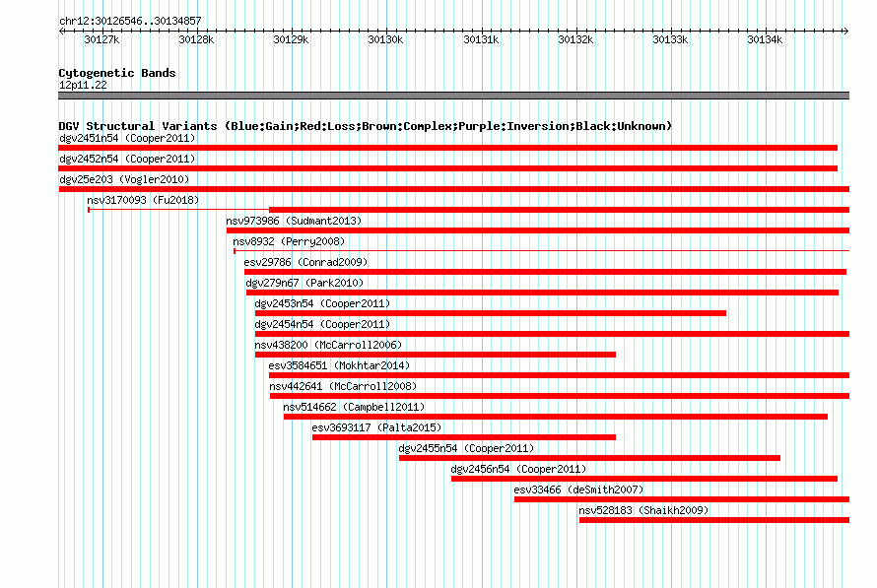Click the esv29786 (Conrad2009) label
The height and width of the screenshot is (588, 877).
305,262
